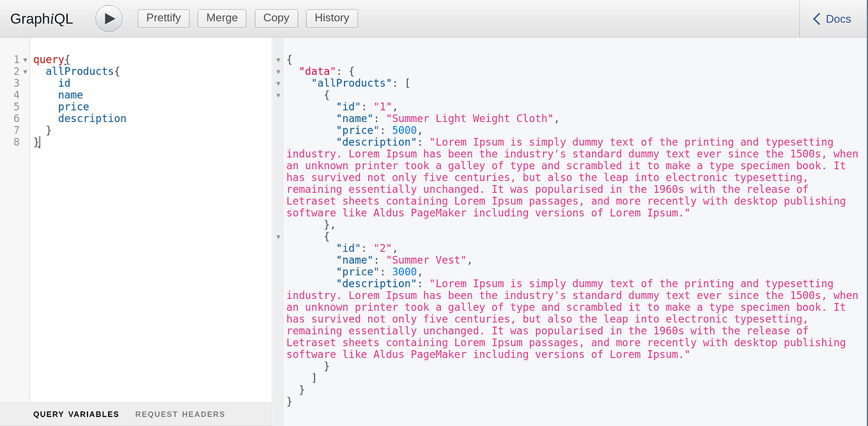Click the price field in the query
This screenshot has width=868, height=426.
point(74,107)
